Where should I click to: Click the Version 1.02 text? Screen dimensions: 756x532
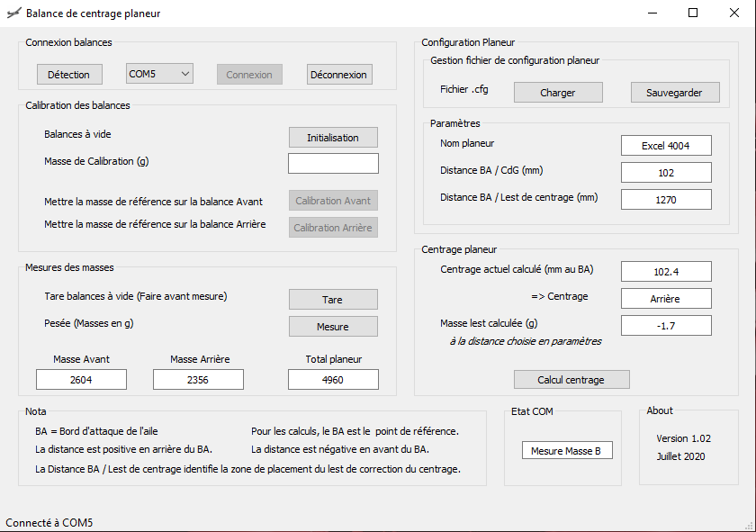[x=683, y=438]
